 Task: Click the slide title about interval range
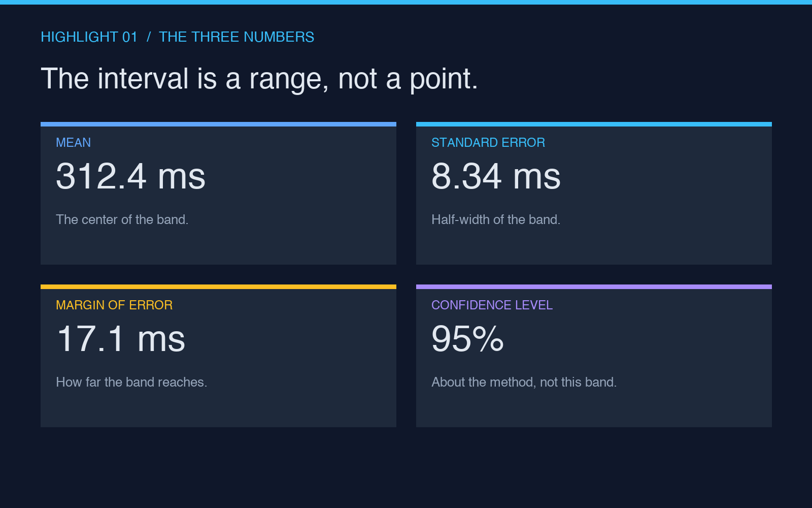click(x=259, y=79)
